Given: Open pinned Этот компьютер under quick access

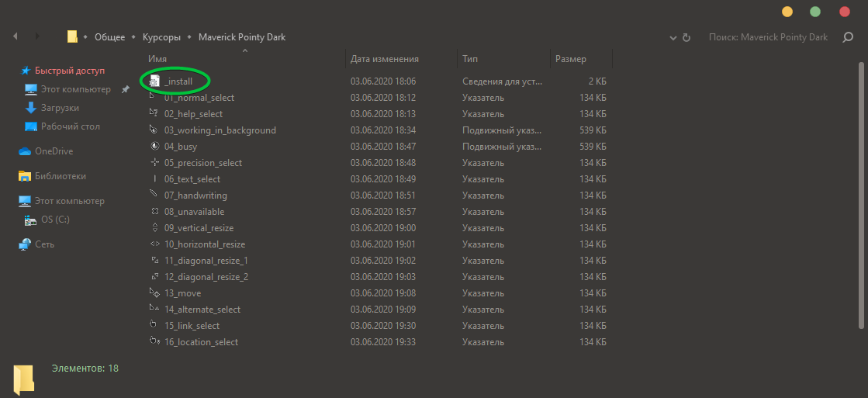Looking at the screenshot, I should [76, 89].
